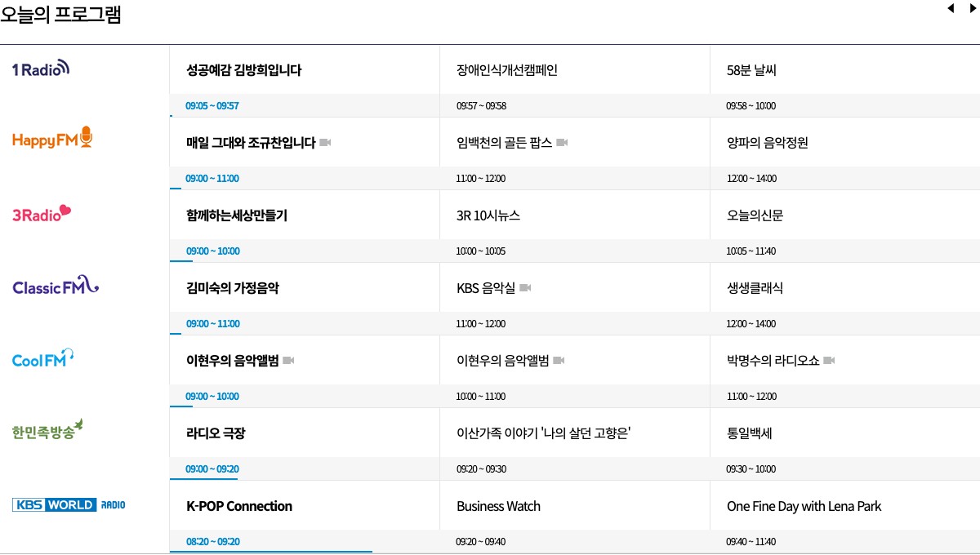Click camera icon beside 09:00 이현우의 음악앨범
Screen dimensions: 980x555
click(288, 361)
